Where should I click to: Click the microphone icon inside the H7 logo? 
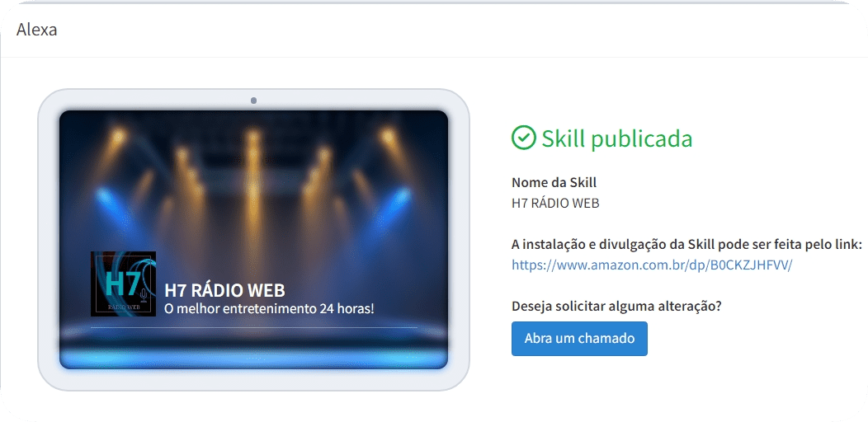click(x=144, y=295)
